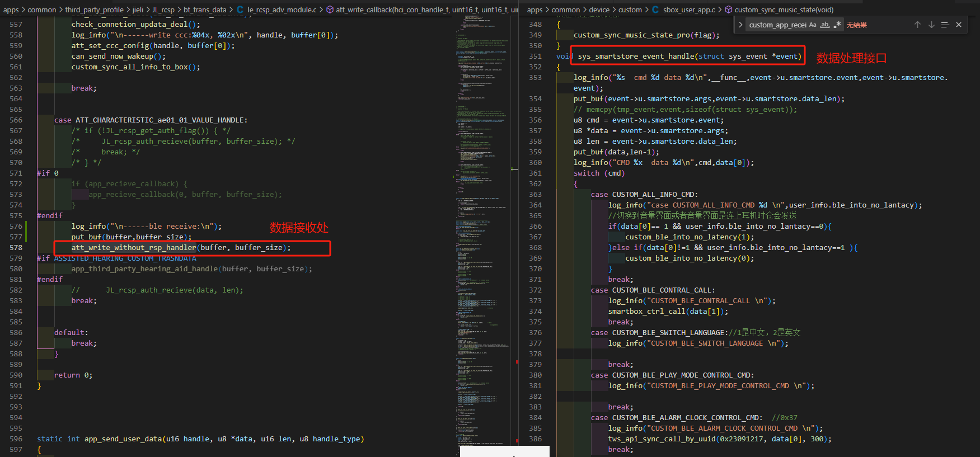Toggle Use Regular Expression in find widget

click(x=837, y=25)
